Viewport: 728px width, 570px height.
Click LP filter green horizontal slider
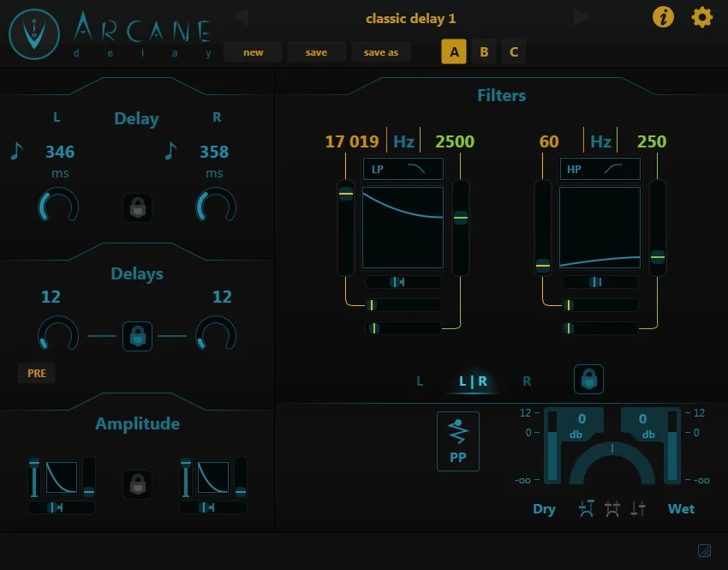coord(403,328)
